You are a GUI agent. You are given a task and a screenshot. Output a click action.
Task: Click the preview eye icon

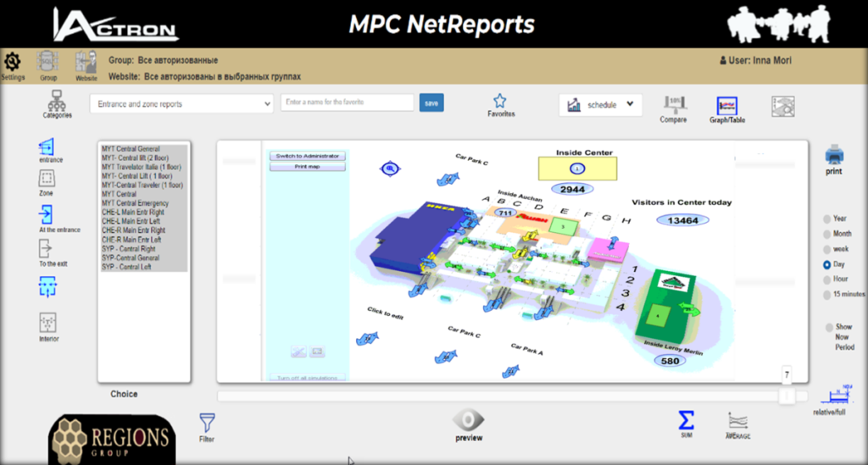pos(468,420)
